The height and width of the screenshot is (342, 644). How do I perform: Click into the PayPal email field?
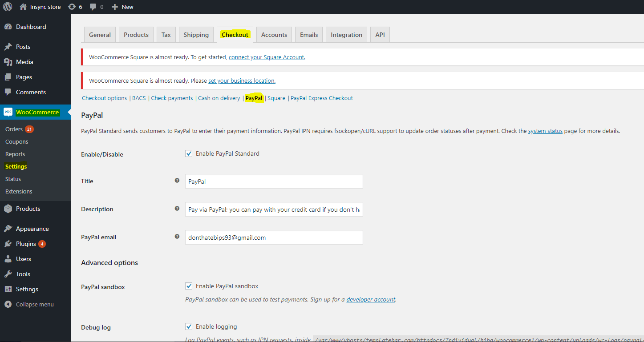[x=274, y=237]
